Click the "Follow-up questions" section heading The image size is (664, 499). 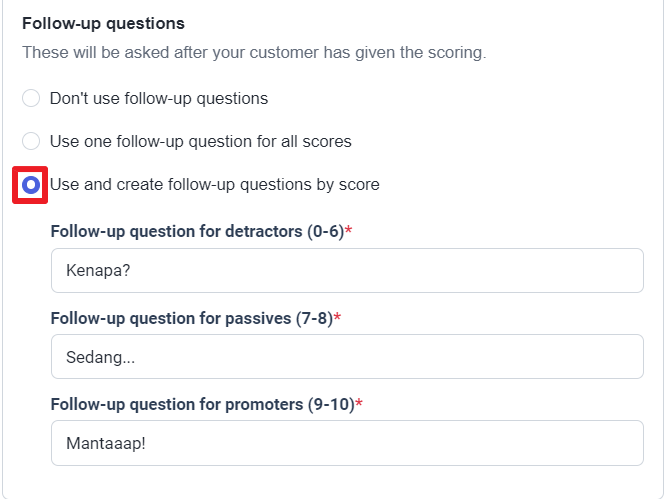click(x=103, y=23)
